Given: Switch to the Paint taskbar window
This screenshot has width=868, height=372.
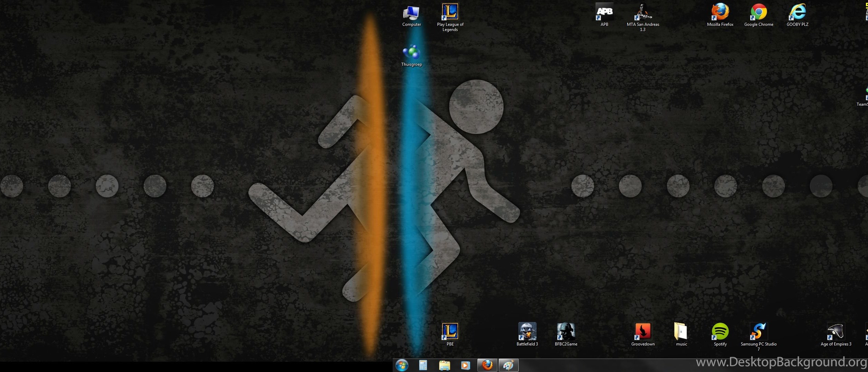Looking at the screenshot, I should tap(508, 365).
